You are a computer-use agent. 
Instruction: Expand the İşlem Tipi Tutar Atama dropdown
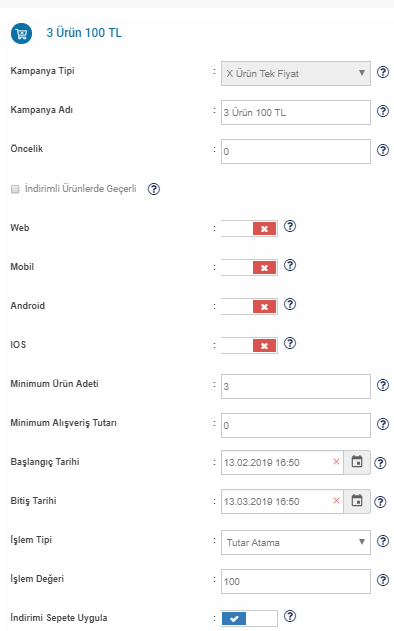[296, 542]
